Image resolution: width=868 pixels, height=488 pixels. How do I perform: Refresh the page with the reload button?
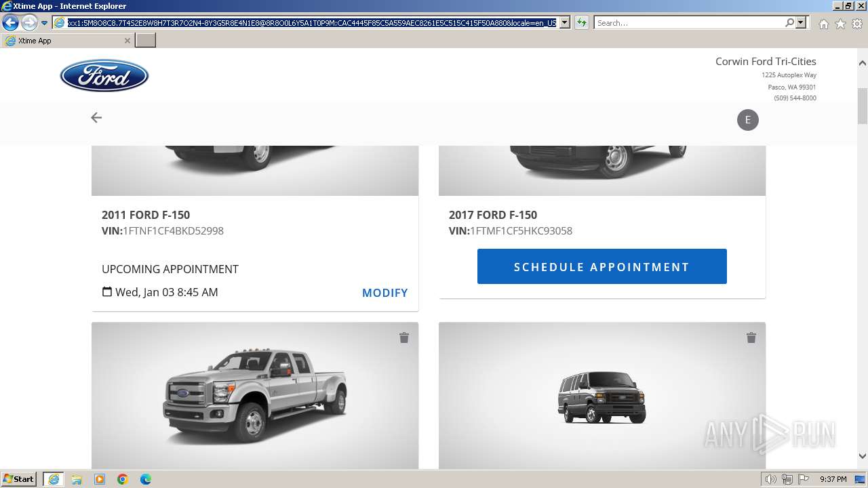pyautogui.click(x=581, y=23)
